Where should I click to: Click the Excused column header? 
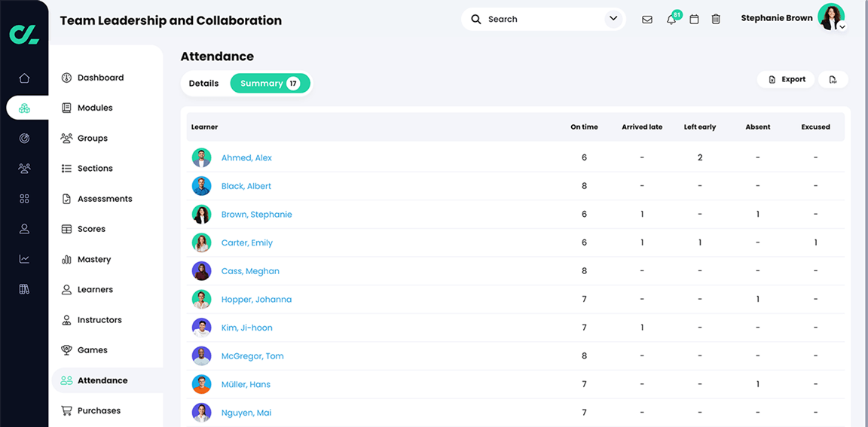815,127
